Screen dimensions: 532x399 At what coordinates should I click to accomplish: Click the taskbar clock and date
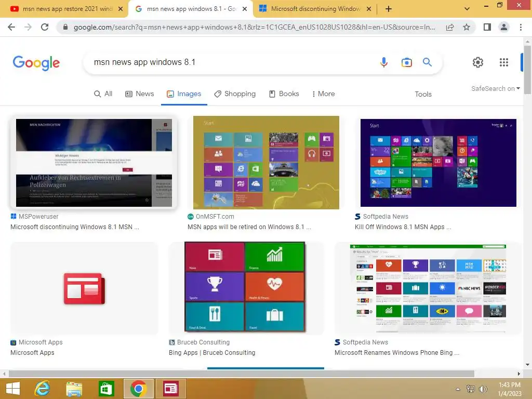click(510, 389)
